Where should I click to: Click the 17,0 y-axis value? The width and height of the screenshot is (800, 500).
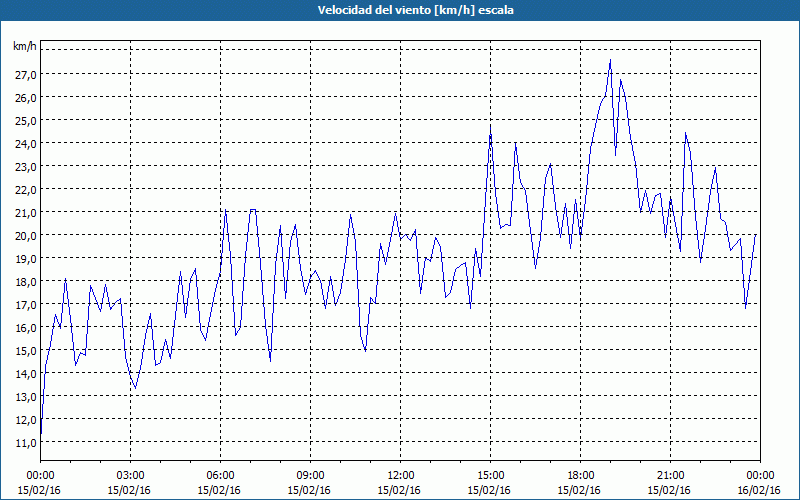click(x=25, y=305)
